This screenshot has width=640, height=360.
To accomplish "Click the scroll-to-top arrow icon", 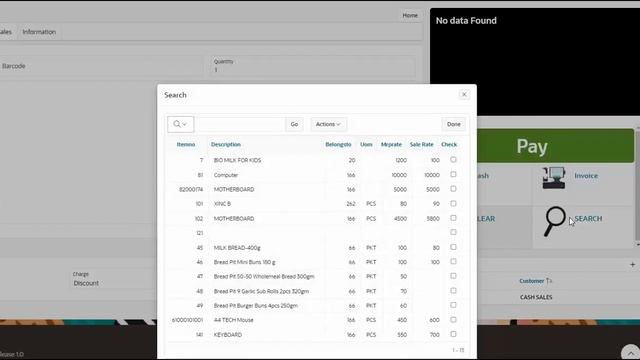I will (x=631, y=353).
